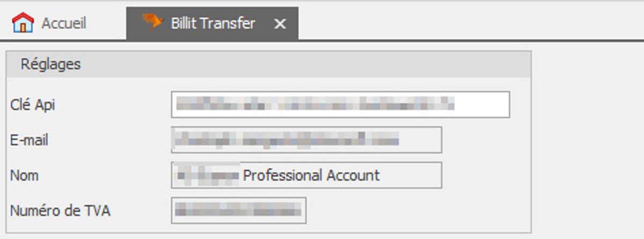
Task: Click the Numéro de TVA label
Action: point(60,211)
